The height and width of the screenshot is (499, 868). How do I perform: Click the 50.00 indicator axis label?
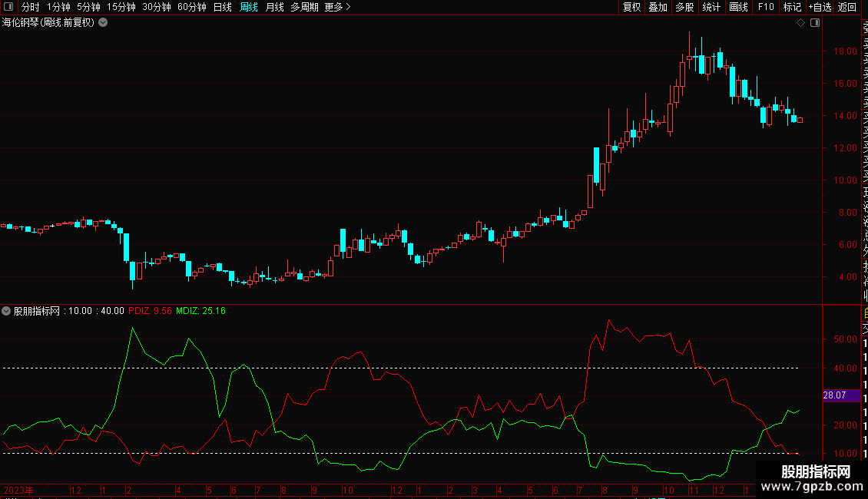pyautogui.click(x=845, y=339)
